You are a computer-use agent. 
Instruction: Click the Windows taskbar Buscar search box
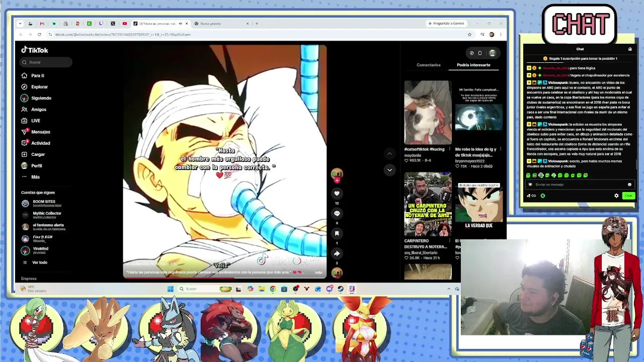click(x=206, y=289)
